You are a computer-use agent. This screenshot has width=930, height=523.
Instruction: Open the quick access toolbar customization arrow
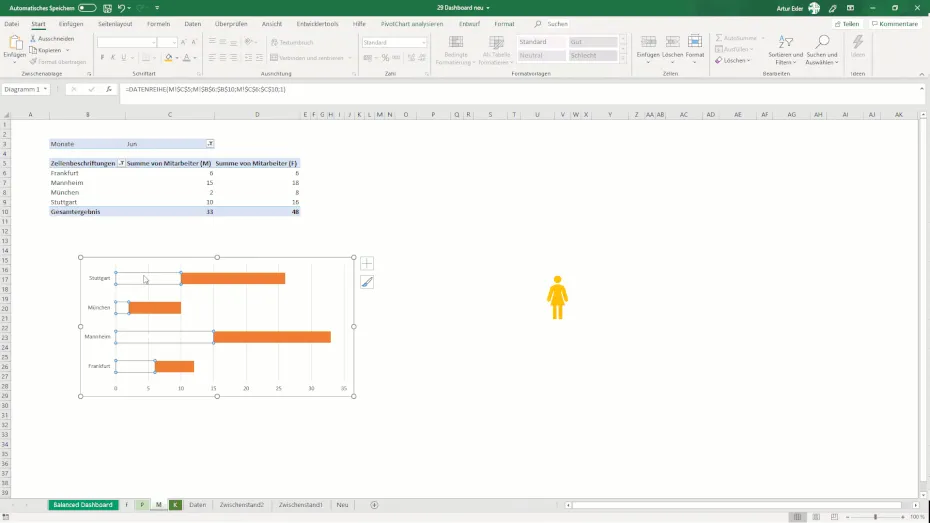click(157, 8)
